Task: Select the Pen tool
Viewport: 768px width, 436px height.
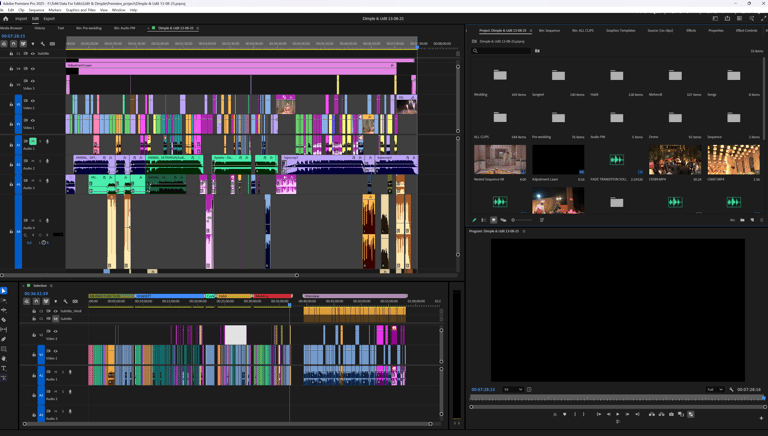Action: point(4,339)
